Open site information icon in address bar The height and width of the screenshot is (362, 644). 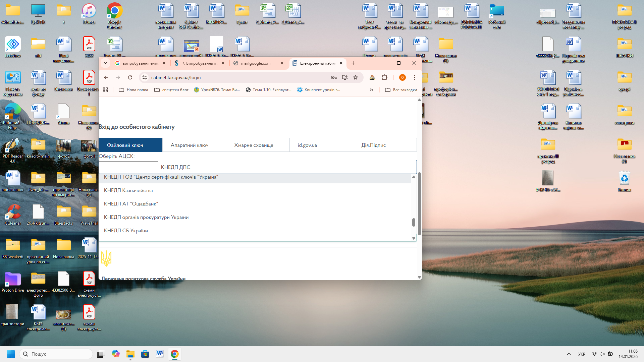(145, 77)
